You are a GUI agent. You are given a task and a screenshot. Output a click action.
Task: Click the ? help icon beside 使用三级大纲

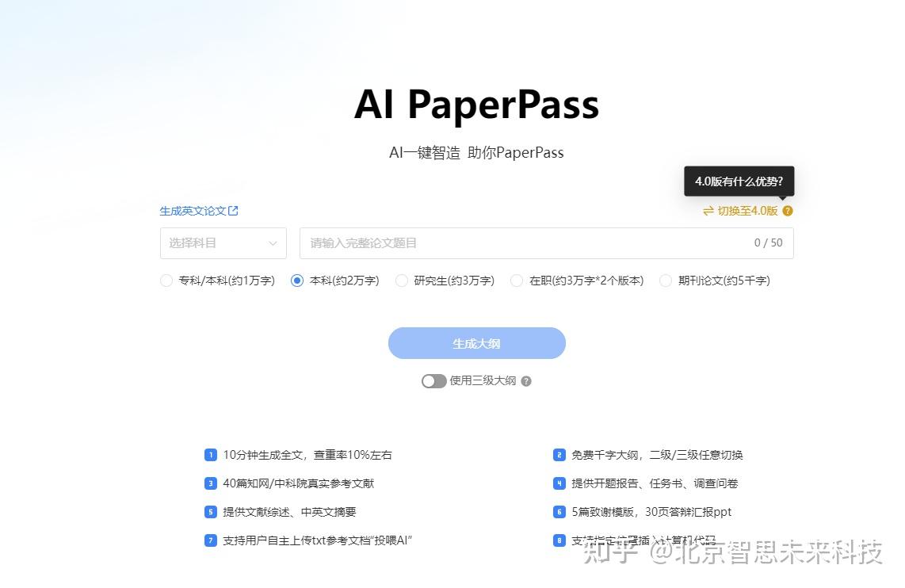(526, 381)
